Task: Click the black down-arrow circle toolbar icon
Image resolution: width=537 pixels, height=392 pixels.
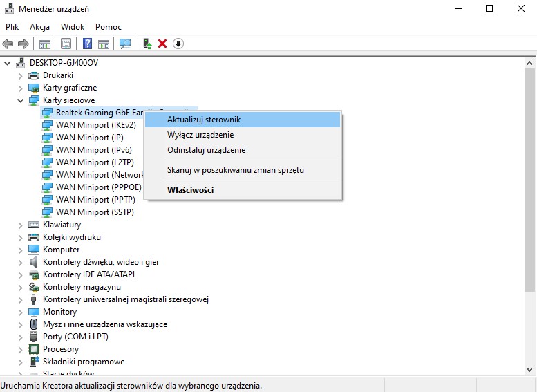Action: pyautogui.click(x=178, y=44)
